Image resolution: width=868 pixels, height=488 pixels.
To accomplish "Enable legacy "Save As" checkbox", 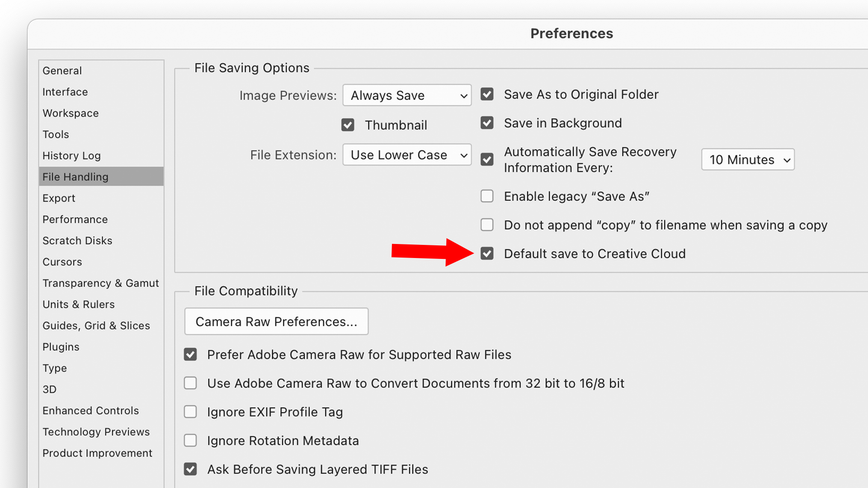I will [487, 196].
